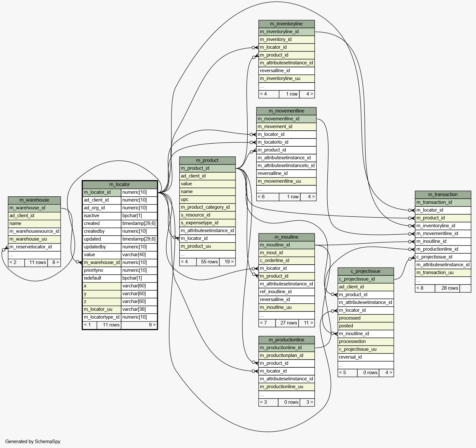This screenshot has width=476, height=448.
Task: Click m_locatorto_id column
Action: point(286,142)
